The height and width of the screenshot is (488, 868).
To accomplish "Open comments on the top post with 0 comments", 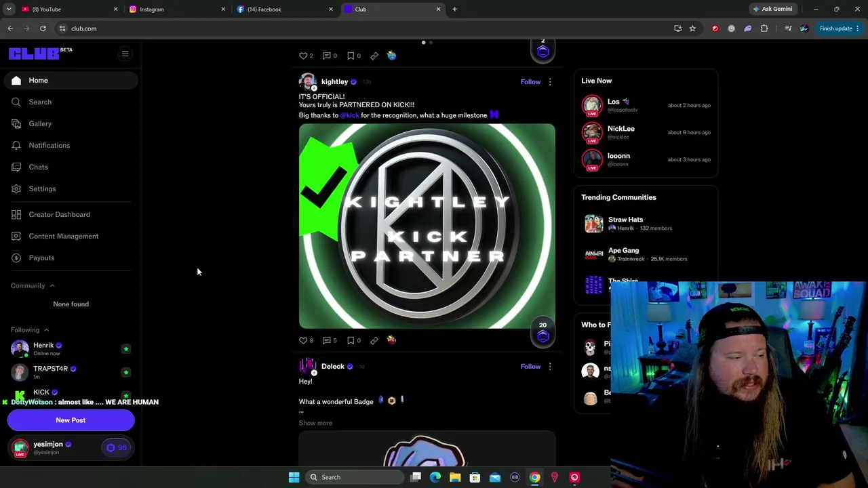I will click(330, 56).
